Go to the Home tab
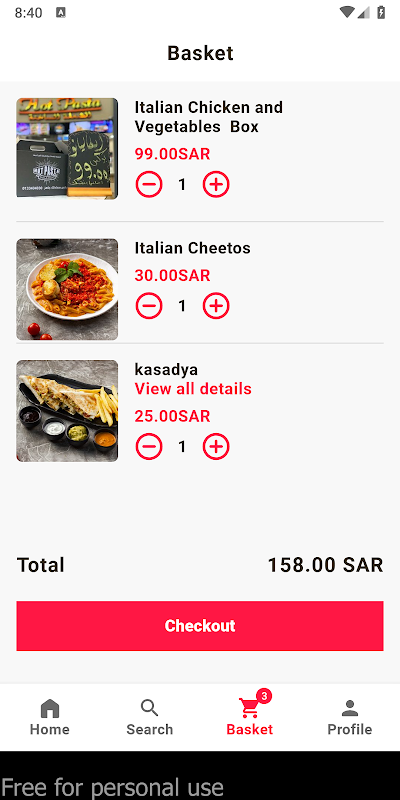The image size is (400, 800). pos(50,717)
